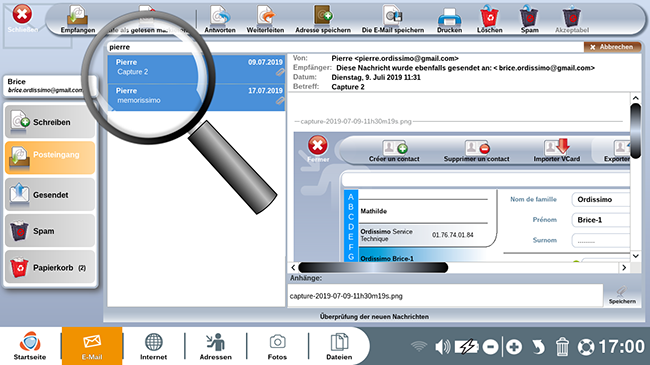Delete the email with Löschen
Viewport: 650px width, 365px height.
click(490, 19)
